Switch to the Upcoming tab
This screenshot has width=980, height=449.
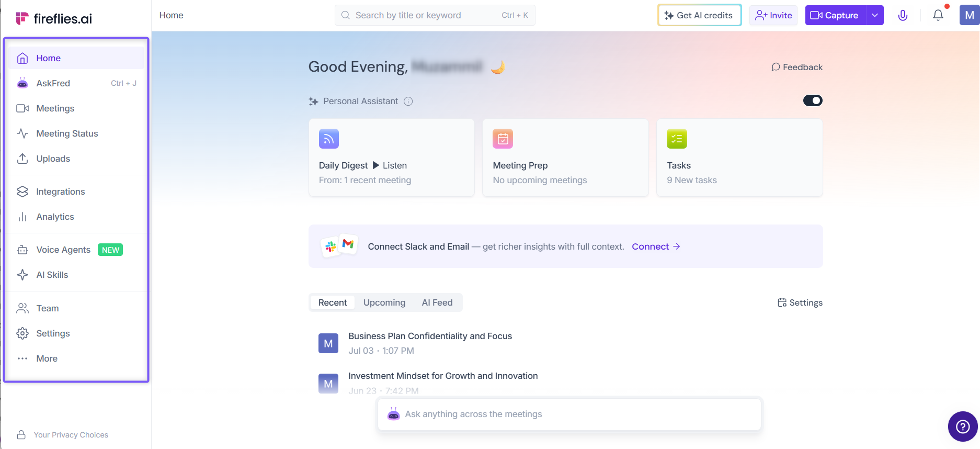(x=384, y=302)
